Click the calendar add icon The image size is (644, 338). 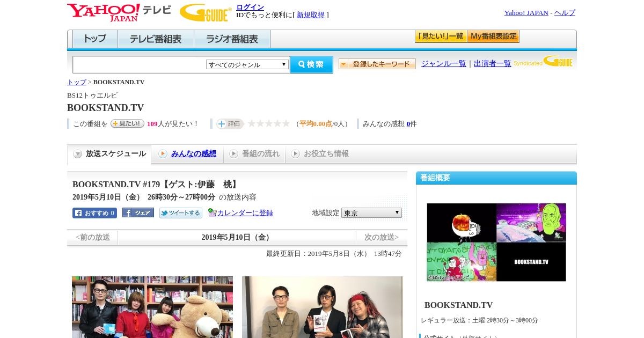click(212, 212)
